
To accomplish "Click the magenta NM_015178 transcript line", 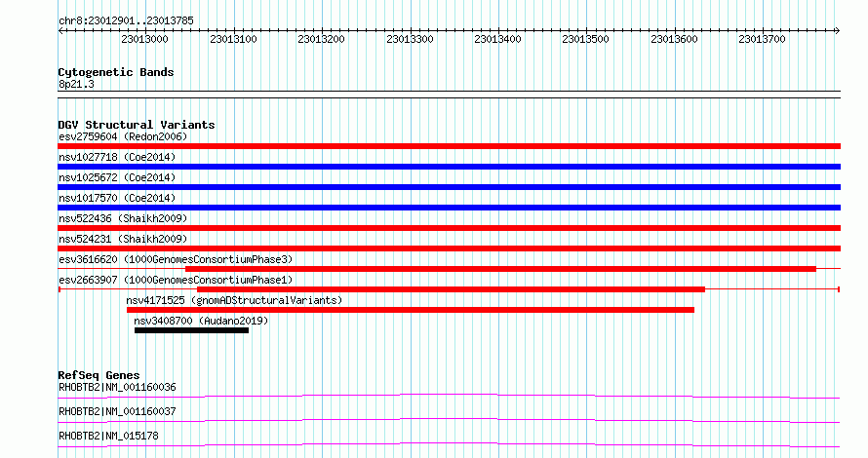I will click(449, 444).
